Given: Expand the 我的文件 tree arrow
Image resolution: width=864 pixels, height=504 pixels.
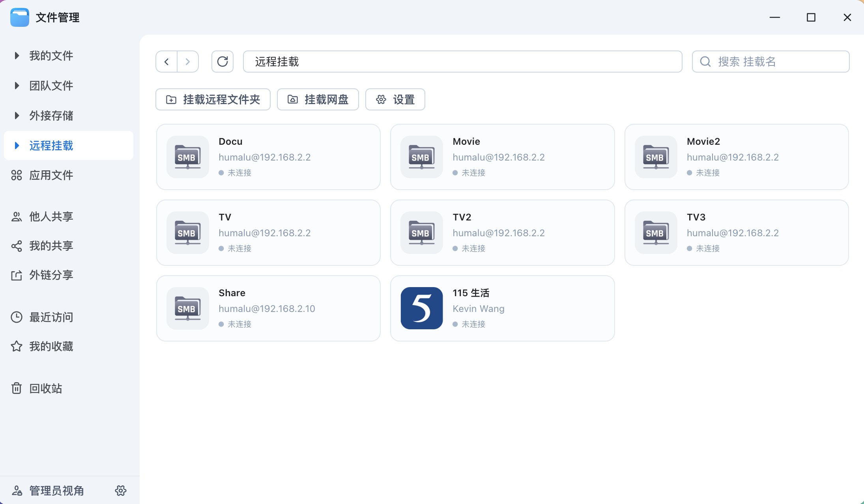Looking at the screenshot, I should pos(17,56).
